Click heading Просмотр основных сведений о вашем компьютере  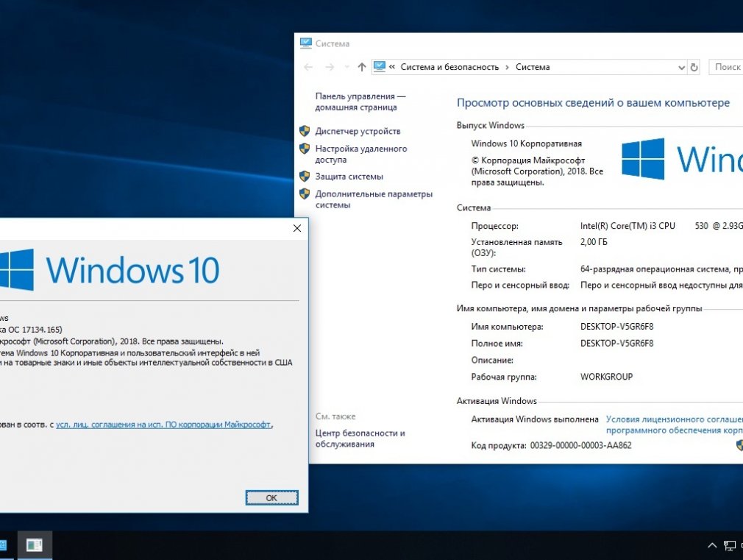[593, 103]
